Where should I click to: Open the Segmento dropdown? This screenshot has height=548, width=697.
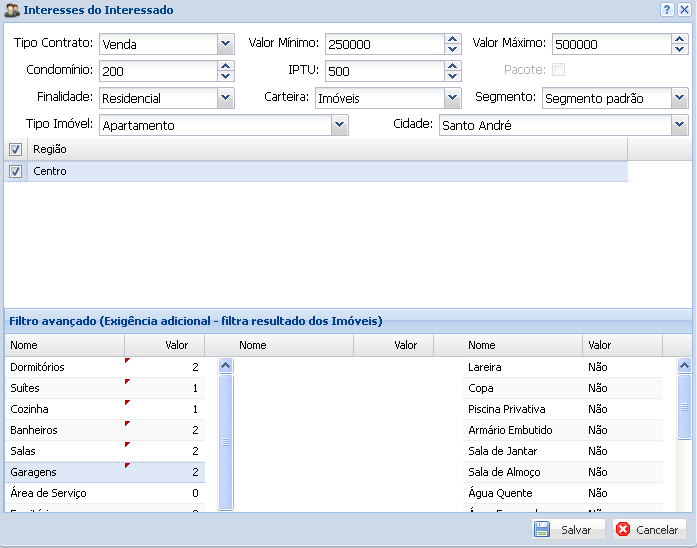click(x=680, y=98)
